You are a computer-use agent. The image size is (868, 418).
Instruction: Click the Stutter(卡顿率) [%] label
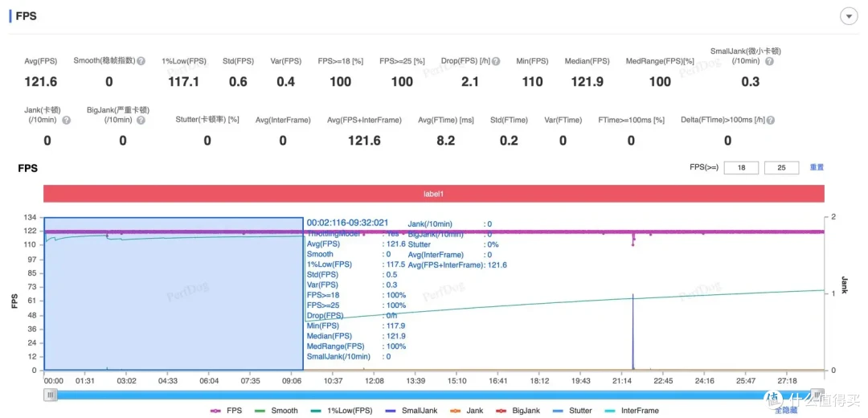(x=207, y=120)
